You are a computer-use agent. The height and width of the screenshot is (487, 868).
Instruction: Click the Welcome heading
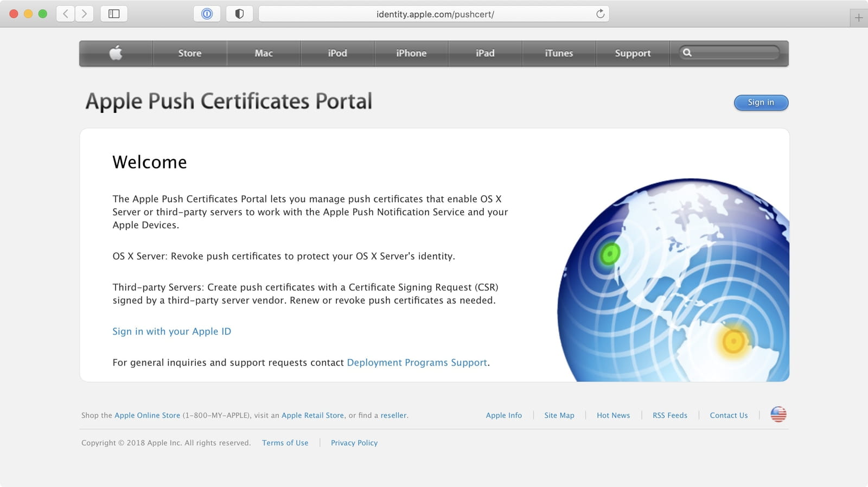[150, 162]
